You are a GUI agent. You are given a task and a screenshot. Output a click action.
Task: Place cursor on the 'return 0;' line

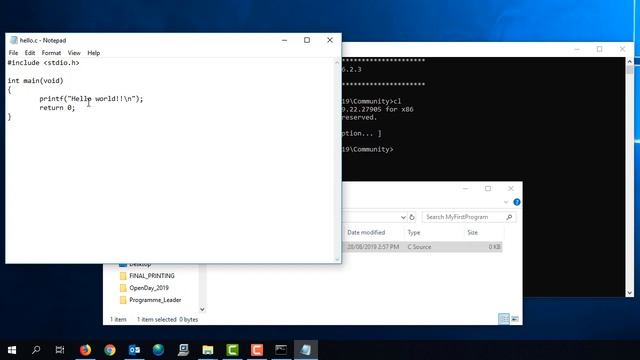pyautogui.click(x=57, y=108)
